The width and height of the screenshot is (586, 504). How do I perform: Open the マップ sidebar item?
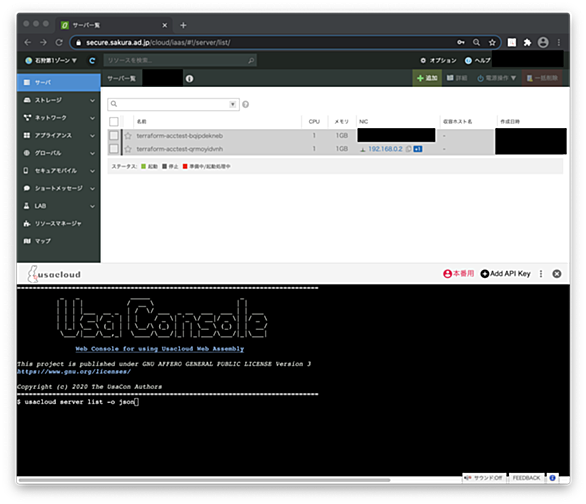pyautogui.click(x=59, y=241)
